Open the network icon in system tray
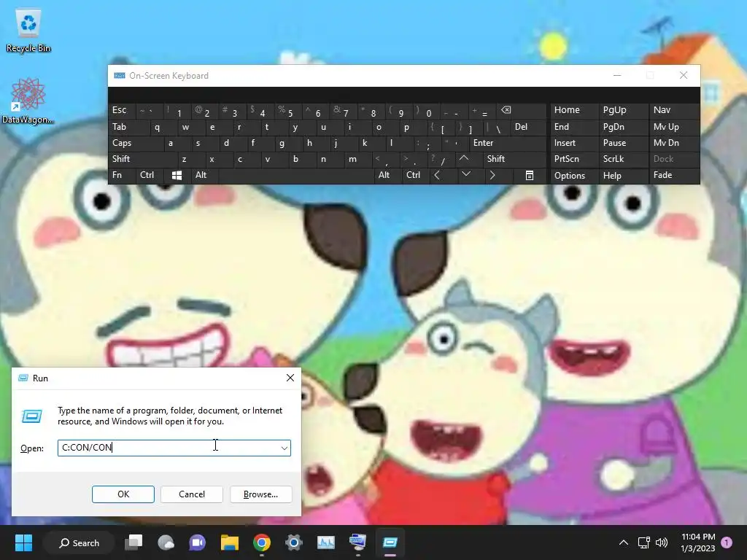 643,542
